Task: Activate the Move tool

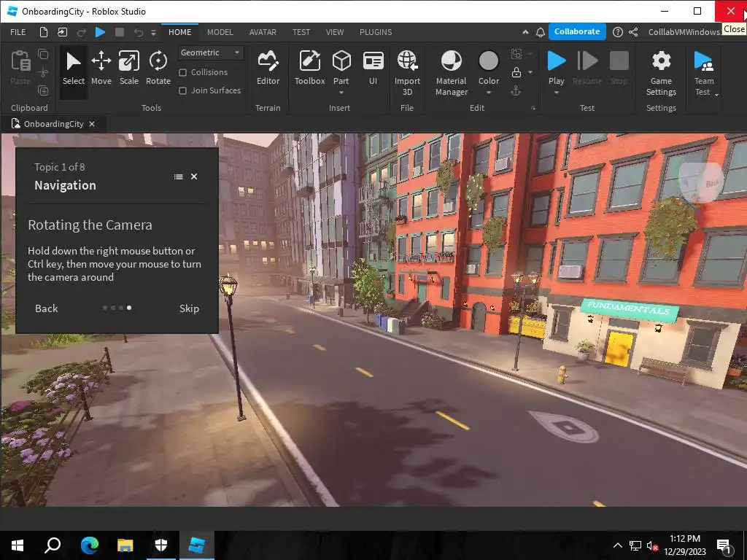Action: [x=101, y=69]
